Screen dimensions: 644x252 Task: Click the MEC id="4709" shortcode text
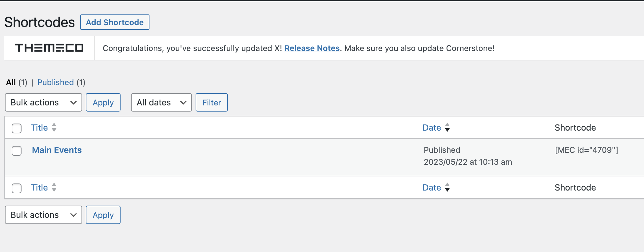point(586,150)
